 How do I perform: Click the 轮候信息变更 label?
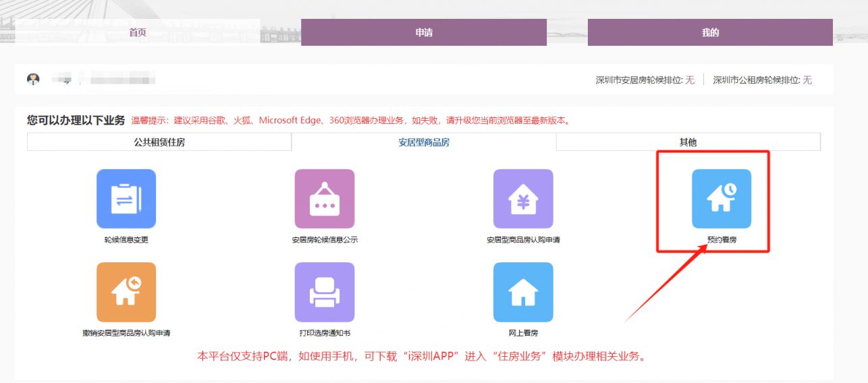(x=126, y=240)
